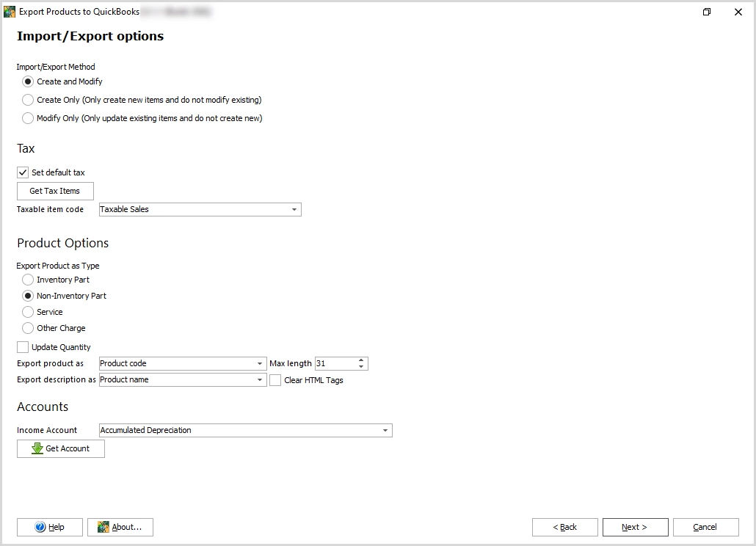The image size is (756, 546).
Task: Choose Create Only import method
Action: (x=28, y=100)
